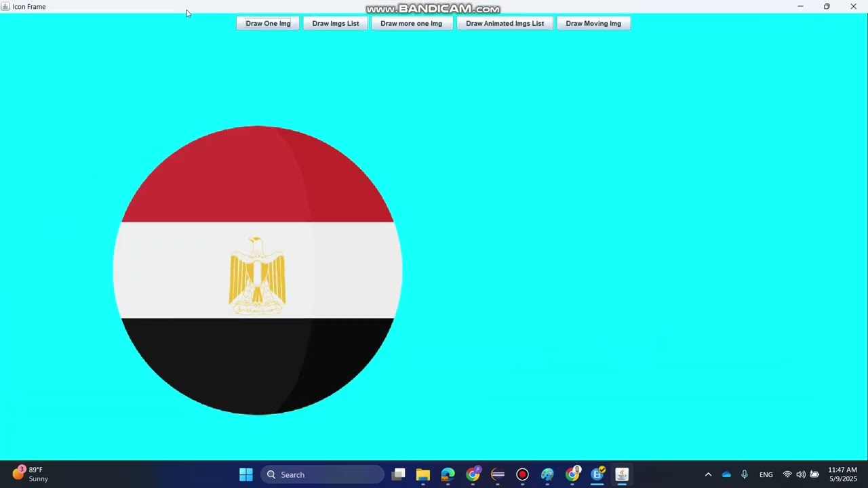The image size is (868, 488).
Task: Open the Eclipse IDE taskbar icon
Action: pyautogui.click(x=498, y=474)
